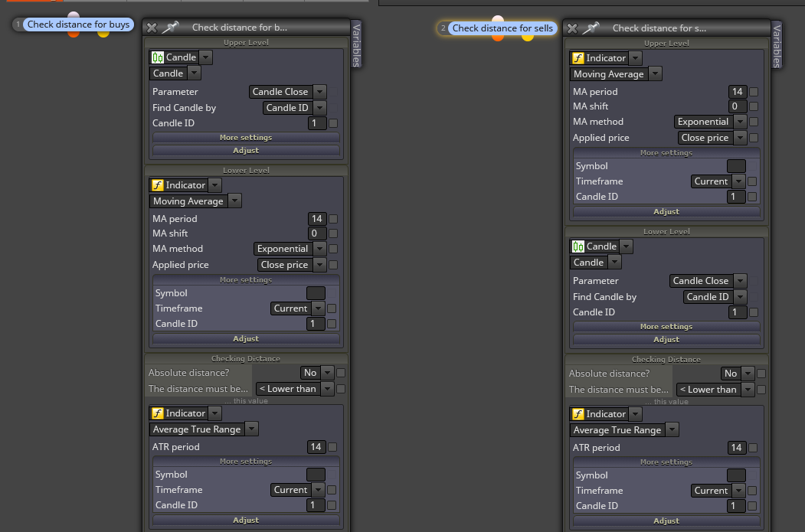Pin the Check distance for sells panel
805x532 pixels.
pos(591,28)
